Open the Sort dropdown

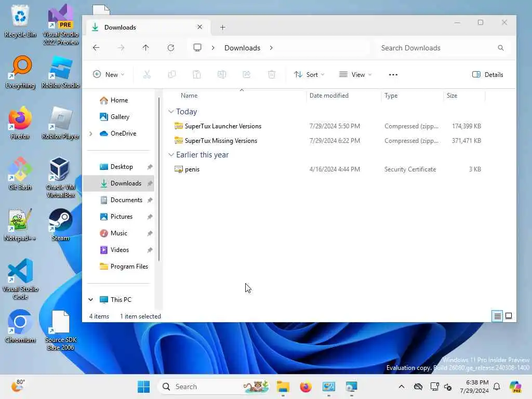[x=309, y=75]
